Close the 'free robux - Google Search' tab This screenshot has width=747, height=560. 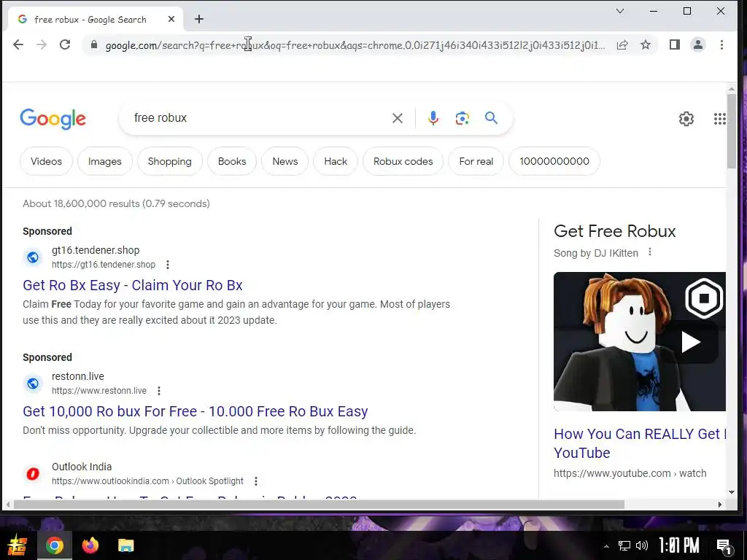tap(171, 19)
